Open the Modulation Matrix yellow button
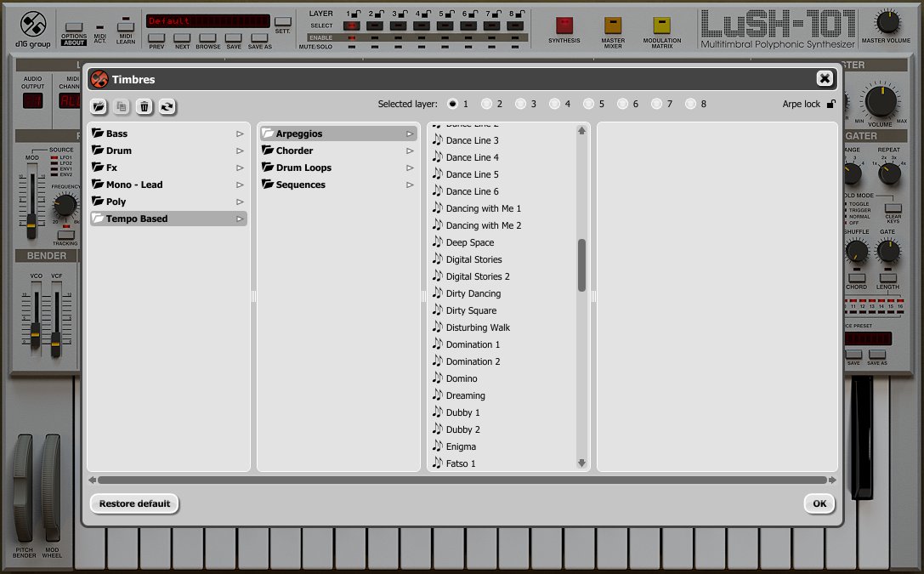This screenshot has width=924, height=574. pos(662,25)
